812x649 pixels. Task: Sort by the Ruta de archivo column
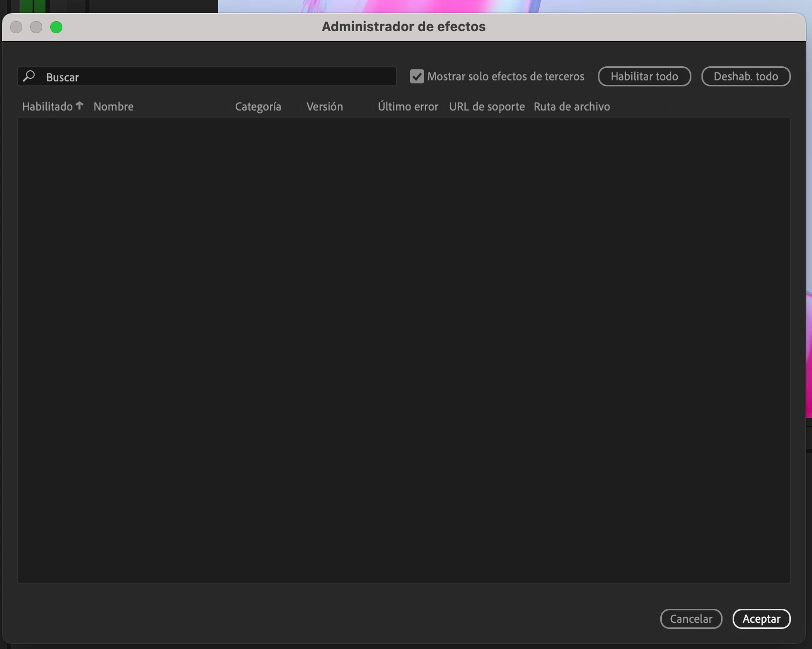pyautogui.click(x=572, y=106)
